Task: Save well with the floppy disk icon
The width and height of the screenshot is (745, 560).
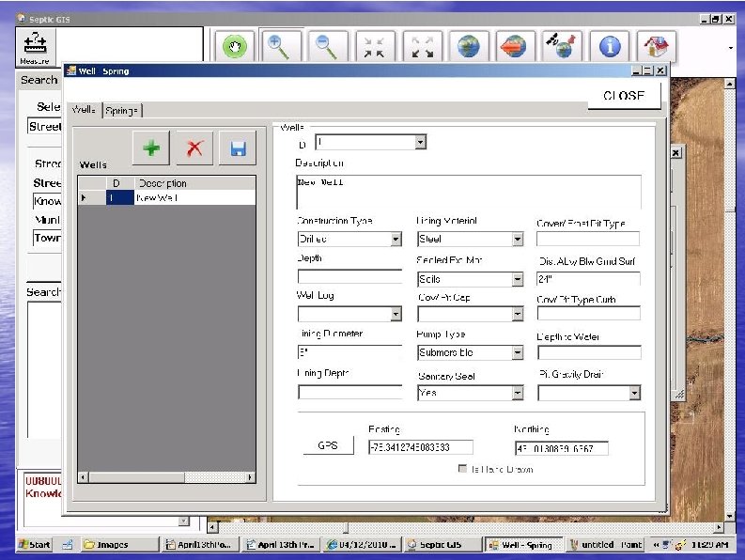Action: pyautogui.click(x=238, y=148)
